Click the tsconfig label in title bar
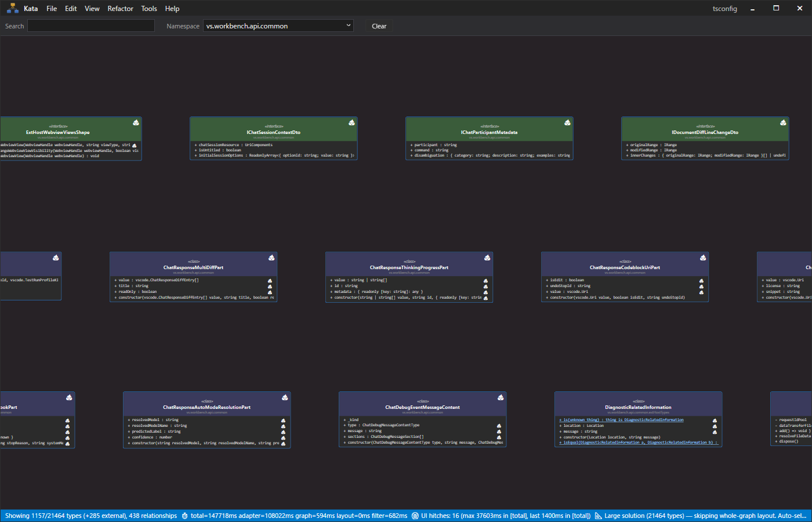Screen dimensions: 812x522 point(725,9)
